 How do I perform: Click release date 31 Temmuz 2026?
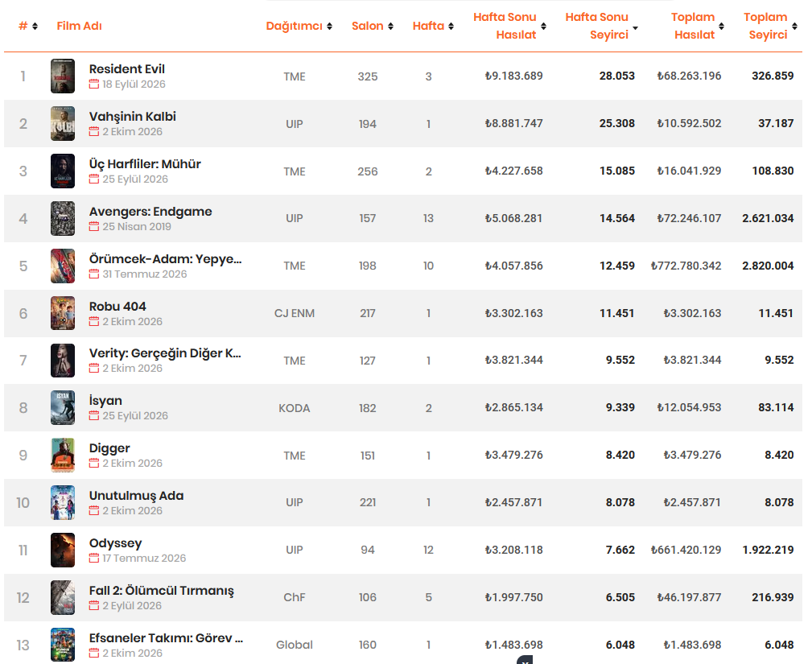(x=145, y=274)
